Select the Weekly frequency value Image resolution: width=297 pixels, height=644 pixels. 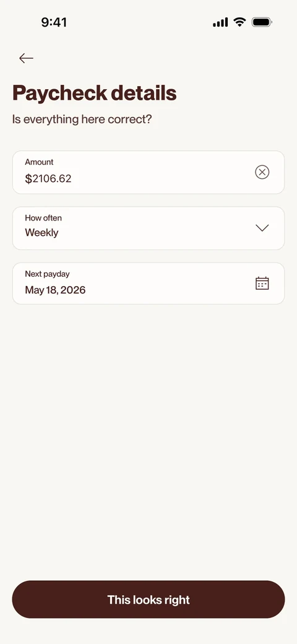(41, 232)
